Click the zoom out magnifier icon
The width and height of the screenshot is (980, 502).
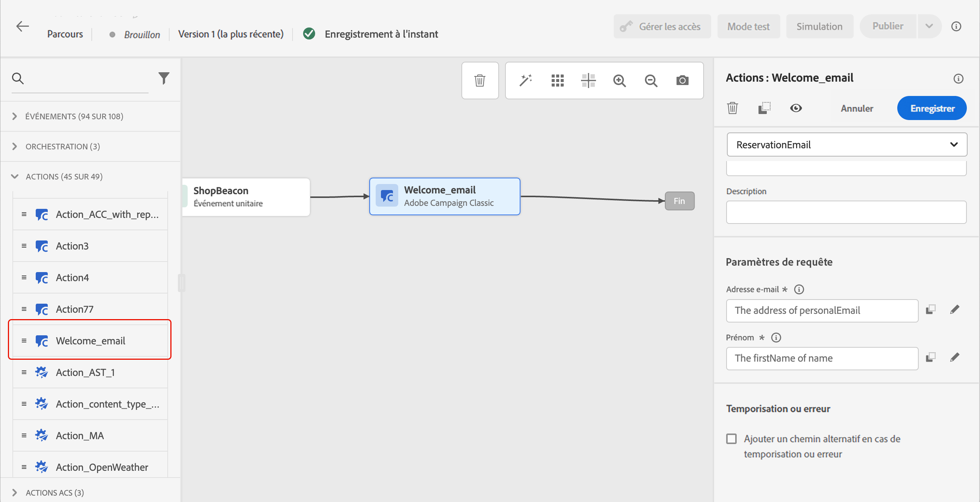click(x=651, y=80)
